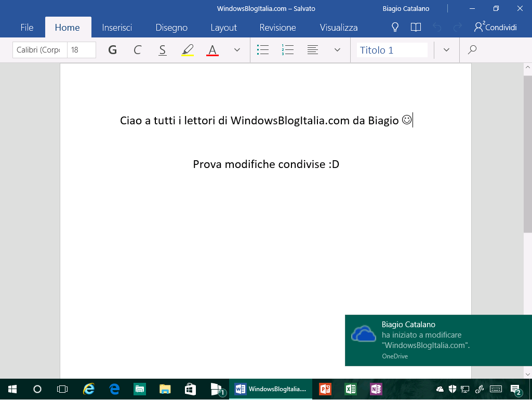This screenshot has height=400, width=532.
Task: Switch to the Inserisci tab
Action: pyautogui.click(x=117, y=27)
